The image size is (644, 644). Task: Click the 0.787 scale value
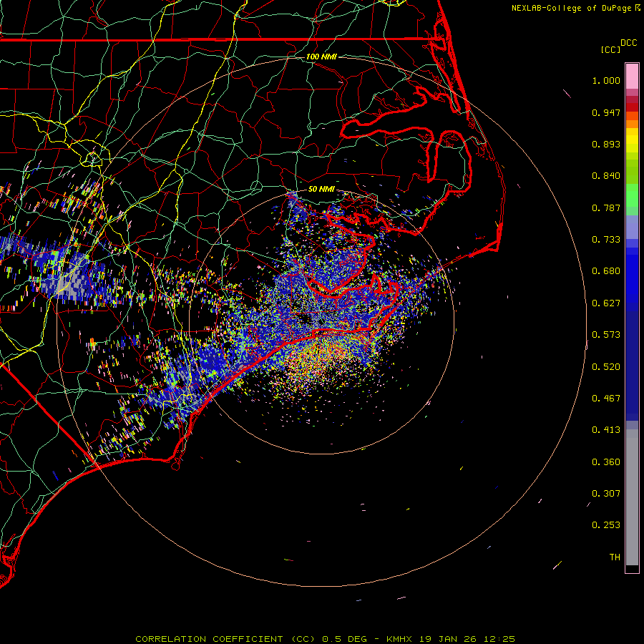(x=606, y=208)
